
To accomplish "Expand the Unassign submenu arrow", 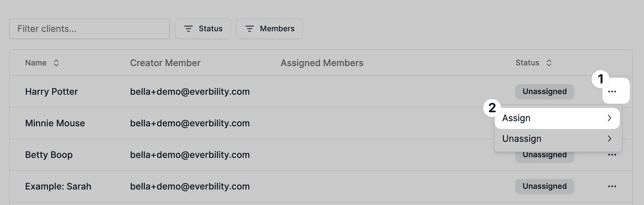I will (x=609, y=138).
